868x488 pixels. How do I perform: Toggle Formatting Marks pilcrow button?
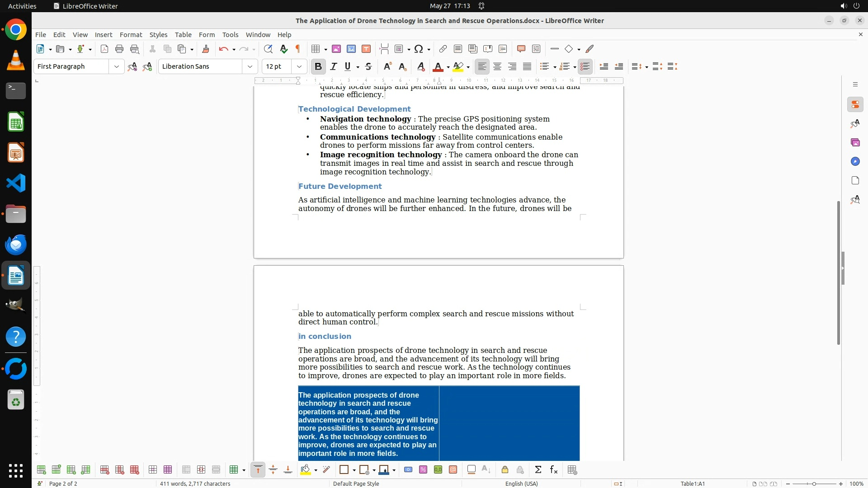(298, 49)
